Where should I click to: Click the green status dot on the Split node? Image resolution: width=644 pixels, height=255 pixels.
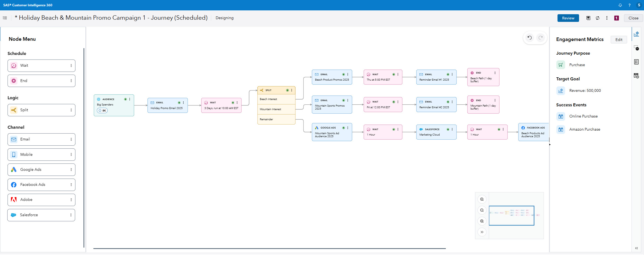287,90
